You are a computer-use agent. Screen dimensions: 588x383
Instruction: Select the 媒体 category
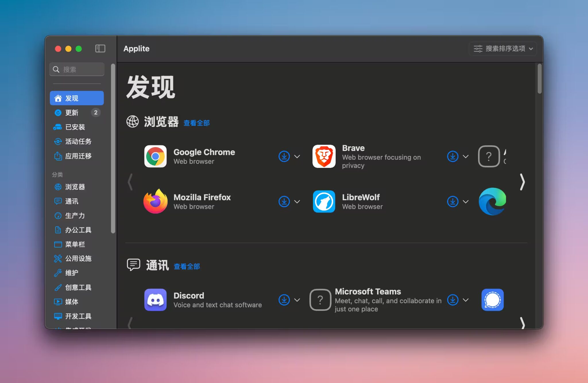coord(71,302)
